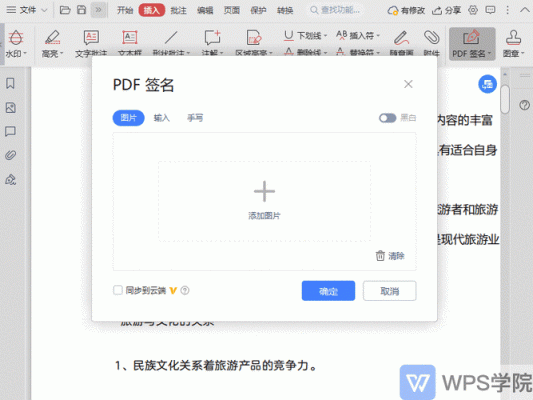Click the feedback chat icon
Screen dimensions: 533x400
click(490, 10)
